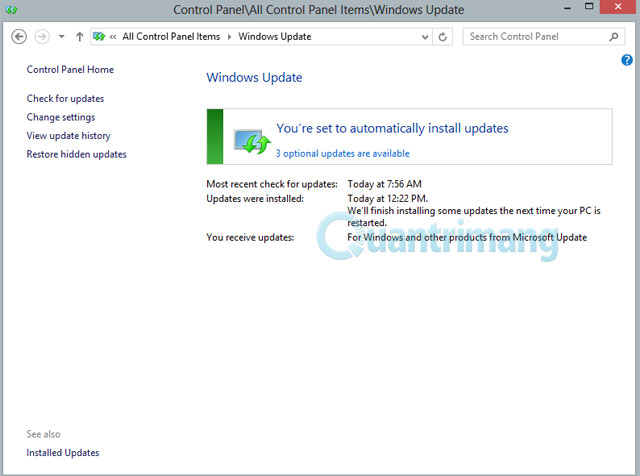640x476 pixels.
Task: Click the Back navigation arrow
Action: click(x=19, y=37)
